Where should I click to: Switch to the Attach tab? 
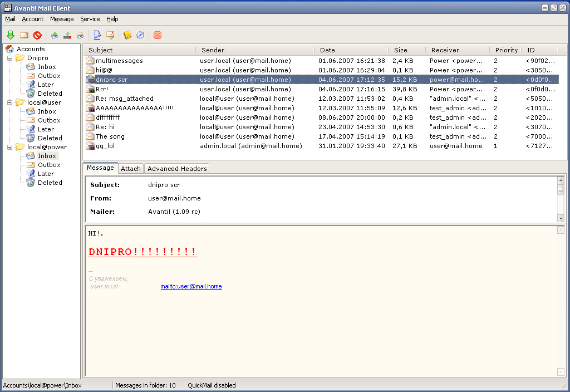131,169
